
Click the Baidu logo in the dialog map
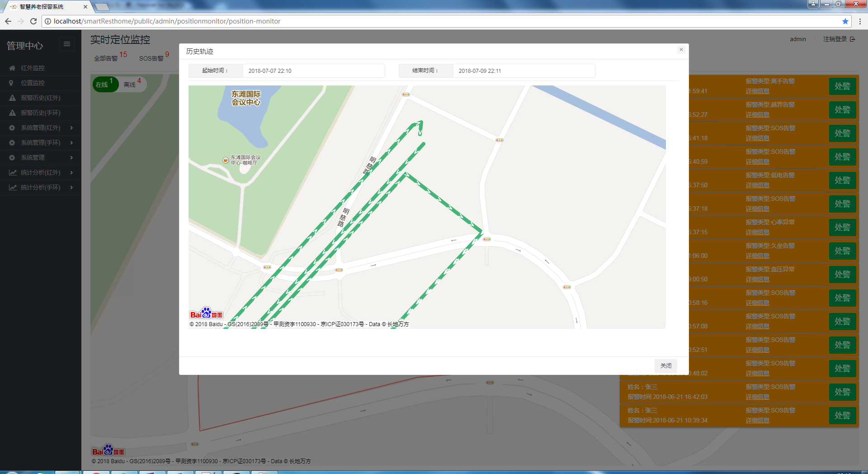tap(206, 313)
